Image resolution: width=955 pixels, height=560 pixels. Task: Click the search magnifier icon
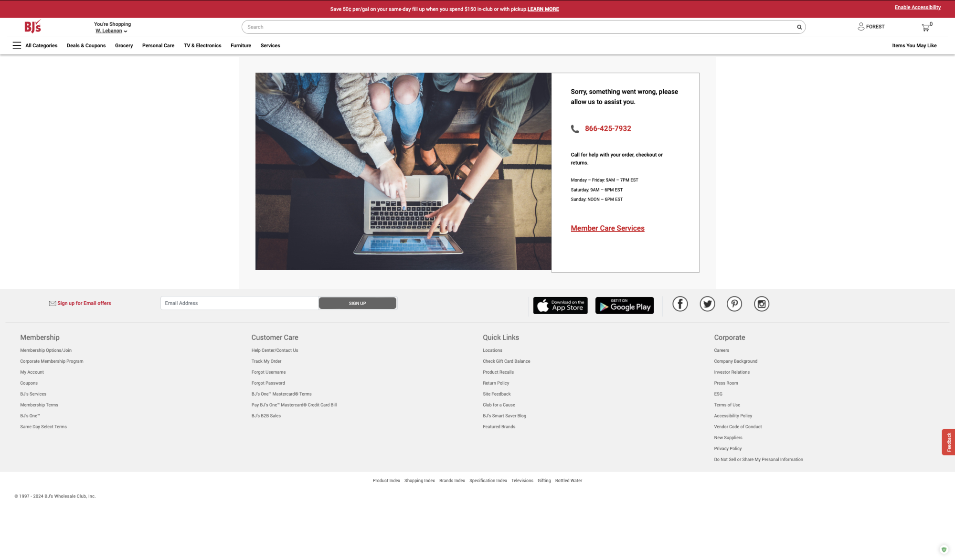point(799,27)
